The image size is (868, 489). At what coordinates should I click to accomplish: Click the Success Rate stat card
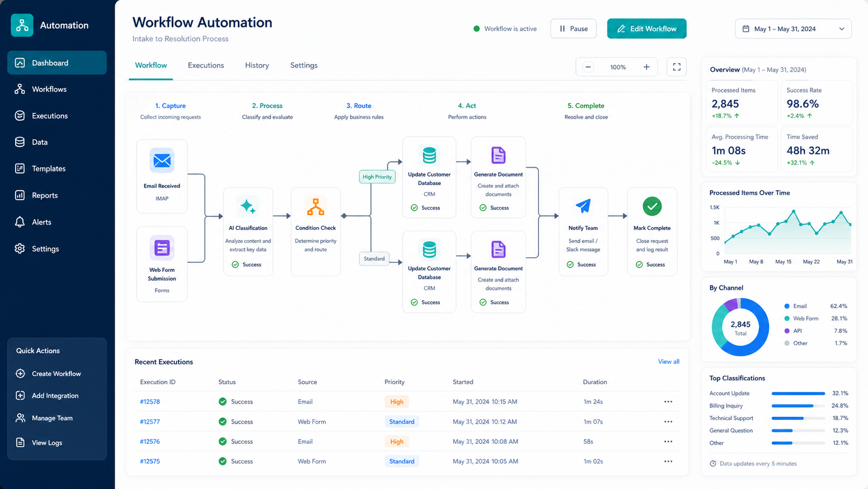[817, 102]
